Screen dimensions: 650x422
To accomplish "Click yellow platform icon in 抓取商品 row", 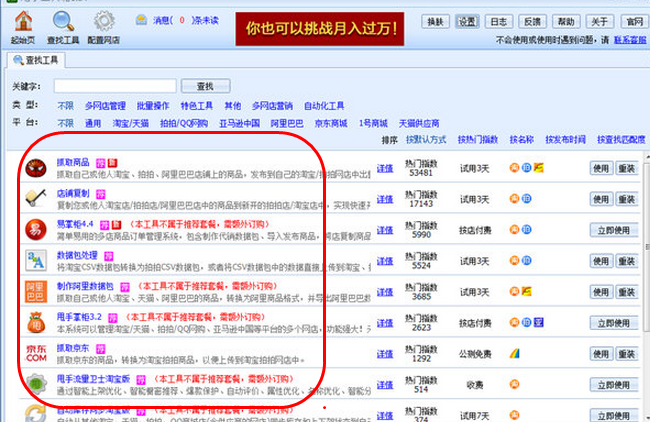I will pos(538,168).
